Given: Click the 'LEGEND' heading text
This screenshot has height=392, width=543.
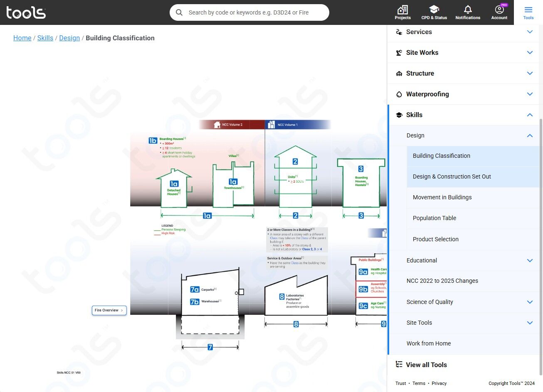Looking at the screenshot, I should [167, 226].
